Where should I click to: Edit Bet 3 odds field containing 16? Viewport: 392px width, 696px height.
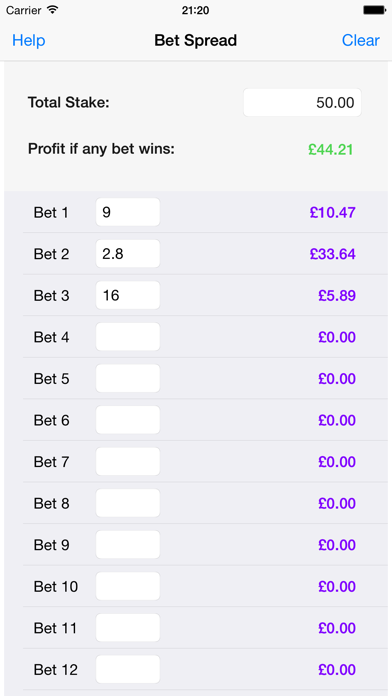pyautogui.click(x=128, y=295)
